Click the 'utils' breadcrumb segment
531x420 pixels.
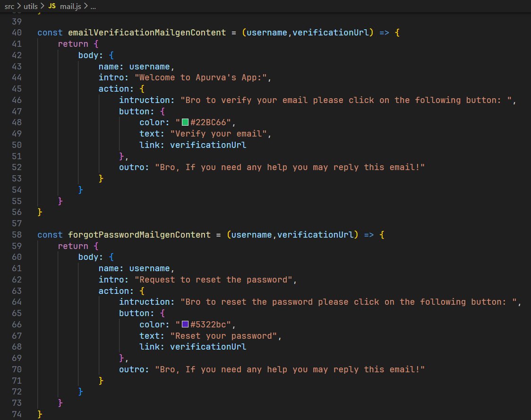click(x=31, y=6)
